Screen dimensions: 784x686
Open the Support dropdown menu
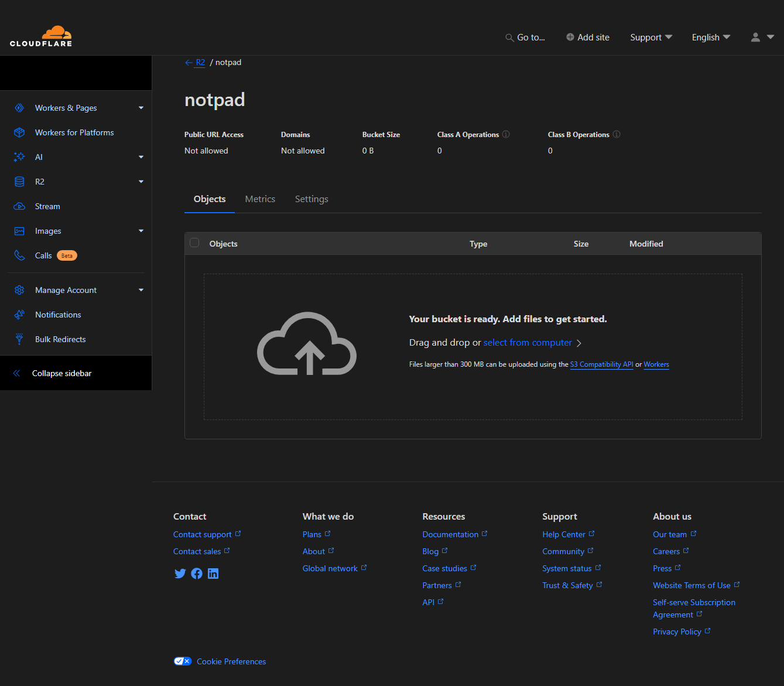(x=651, y=37)
